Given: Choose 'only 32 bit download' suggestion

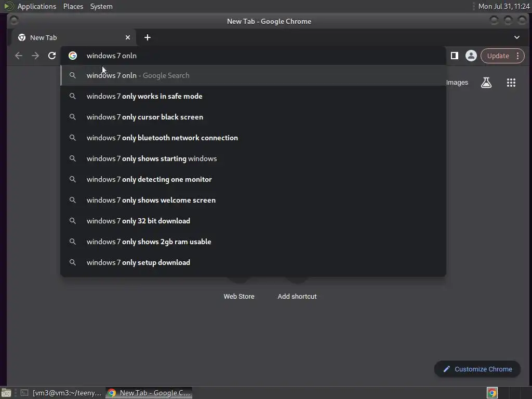Looking at the screenshot, I should point(253,220).
